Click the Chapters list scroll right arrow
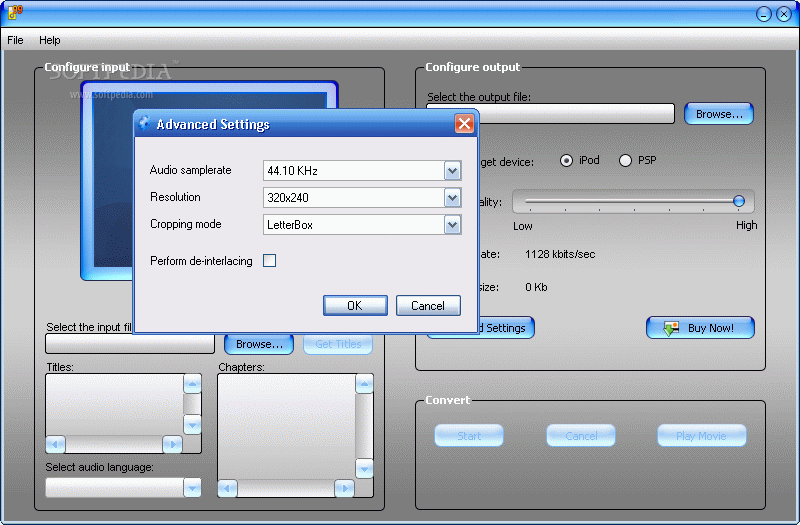The width and height of the screenshot is (800, 525). (344, 488)
